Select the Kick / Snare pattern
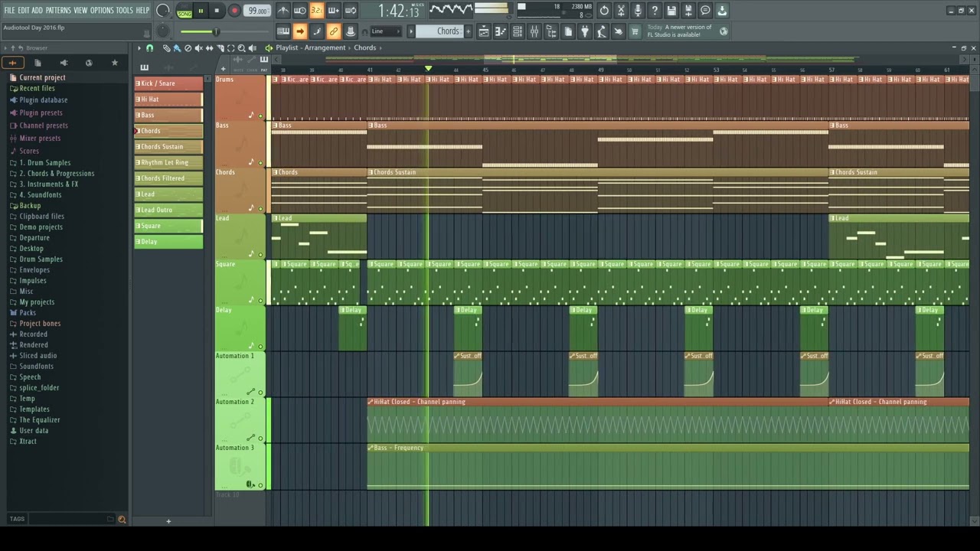This screenshot has width=980, height=551. [x=168, y=83]
